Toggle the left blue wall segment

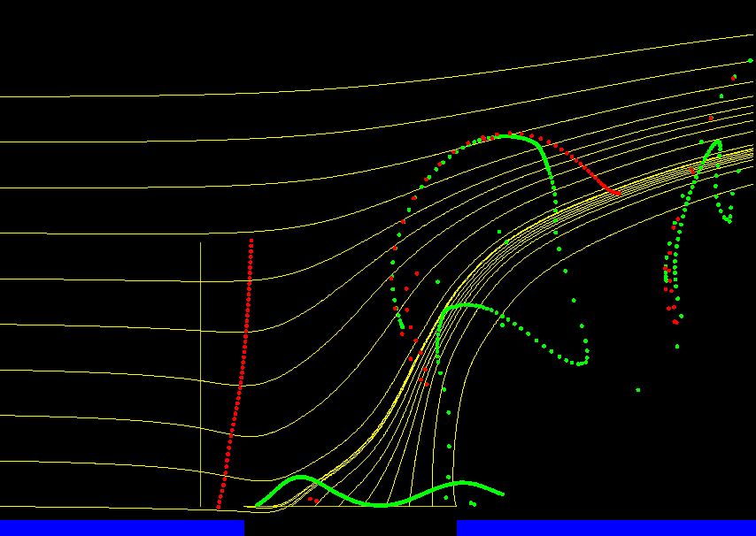tap(120, 527)
